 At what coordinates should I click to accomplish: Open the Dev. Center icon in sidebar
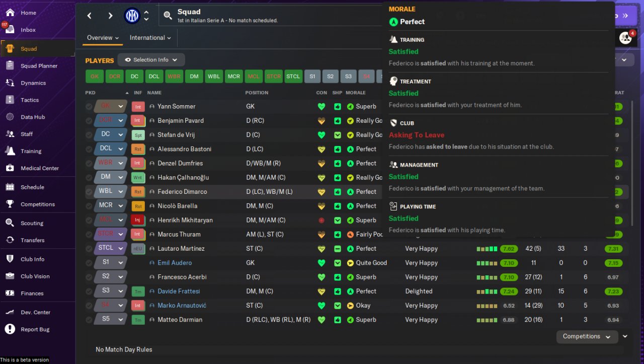pos(10,312)
